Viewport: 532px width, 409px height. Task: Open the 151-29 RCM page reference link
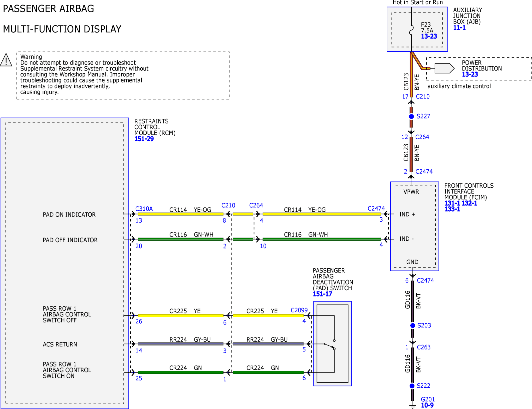coord(144,139)
